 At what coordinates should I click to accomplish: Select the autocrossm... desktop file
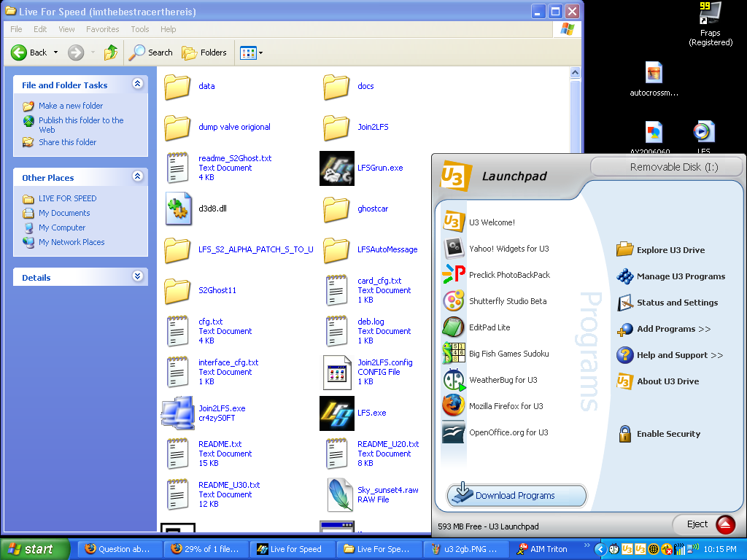654,79
